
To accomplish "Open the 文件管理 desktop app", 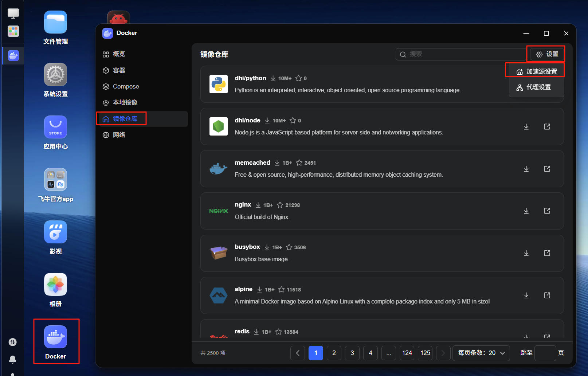I will click(x=55, y=22).
